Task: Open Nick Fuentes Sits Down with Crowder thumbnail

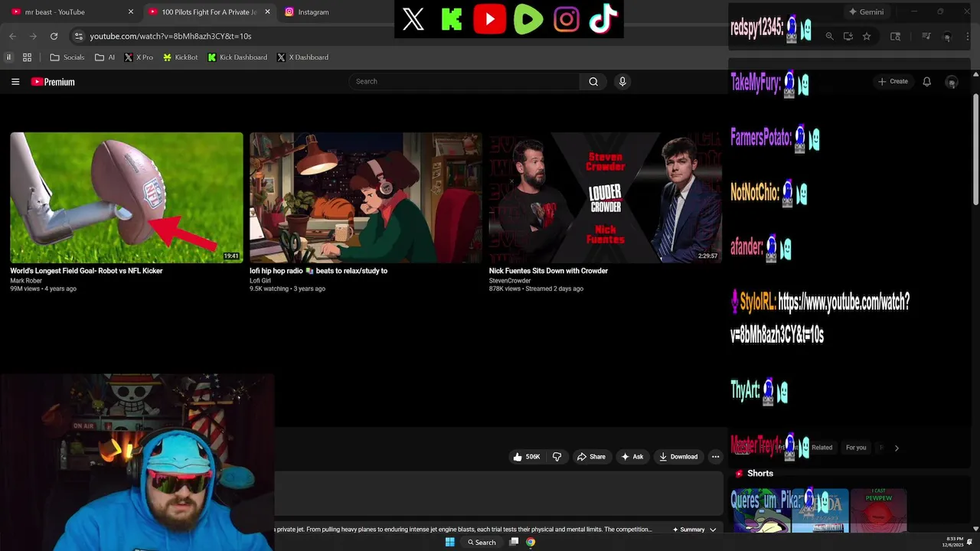Action: [x=606, y=197]
